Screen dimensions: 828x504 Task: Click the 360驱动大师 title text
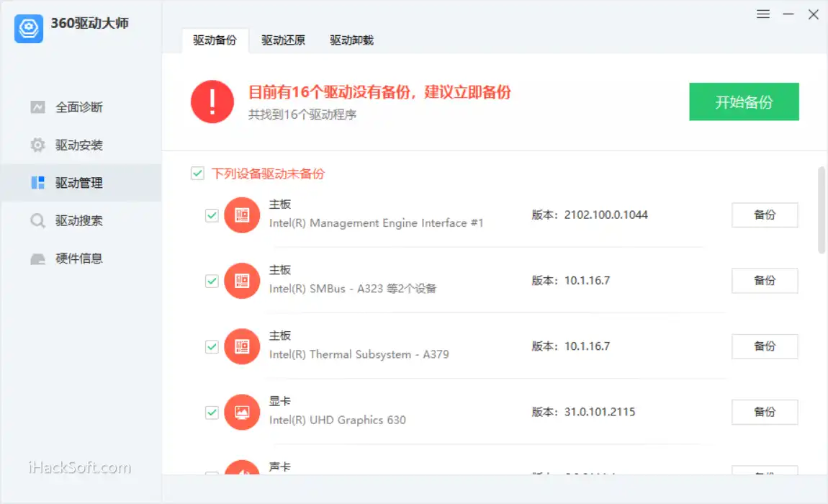click(90, 23)
